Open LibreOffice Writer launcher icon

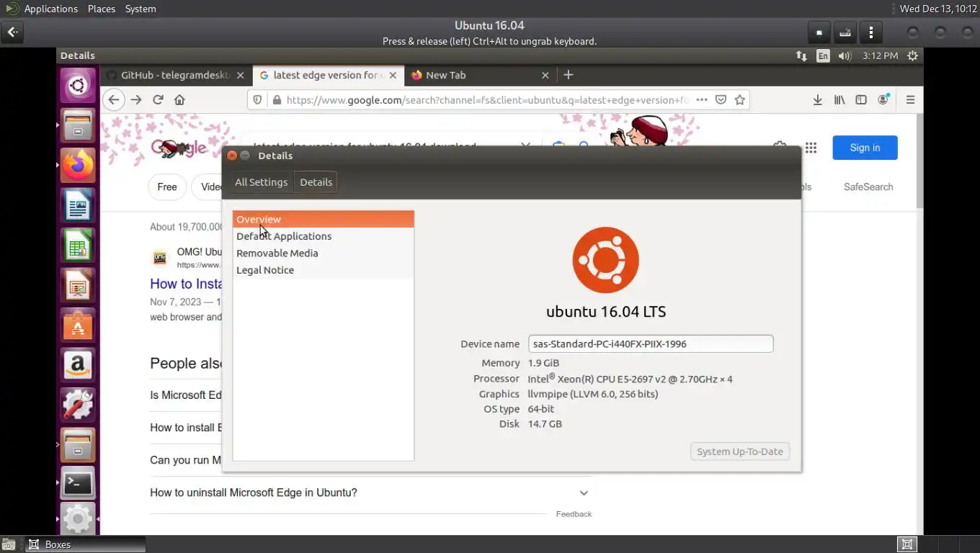tap(78, 206)
